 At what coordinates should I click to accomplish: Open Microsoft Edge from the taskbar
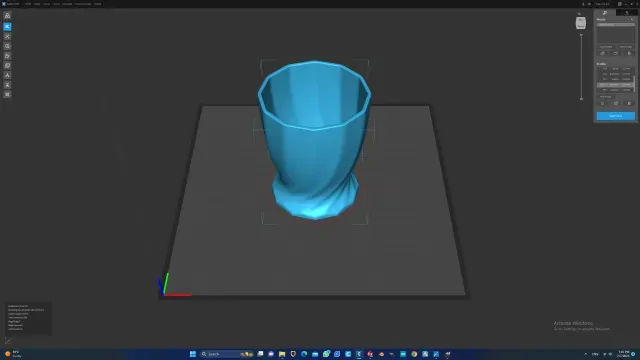pyautogui.click(x=304, y=354)
